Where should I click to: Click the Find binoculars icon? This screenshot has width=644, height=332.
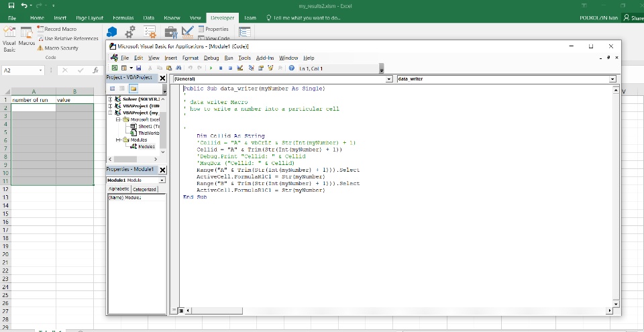[x=177, y=68]
